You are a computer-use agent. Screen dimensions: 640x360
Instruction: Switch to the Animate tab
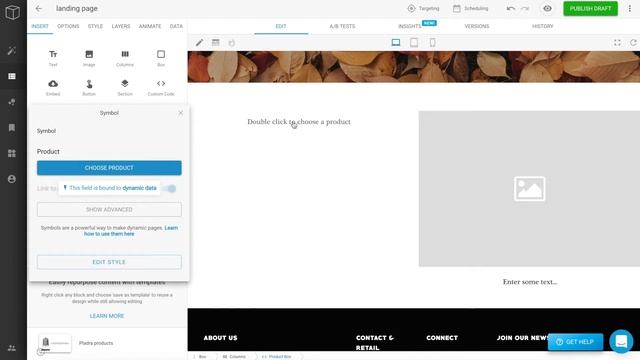pos(150,26)
